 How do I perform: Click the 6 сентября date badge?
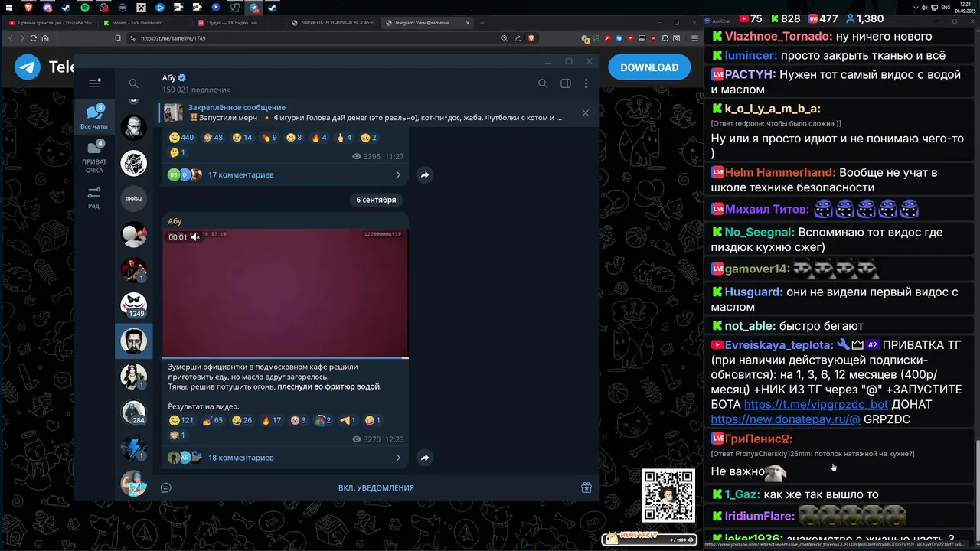click(x=376, y=200)
